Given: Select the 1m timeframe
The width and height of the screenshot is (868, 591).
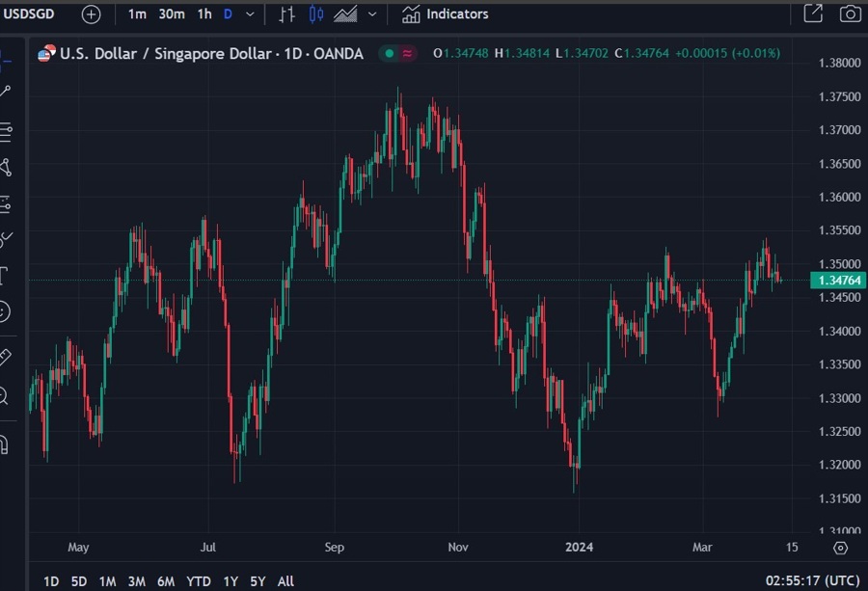Looking at the screenshot, I should (x=137, y=13).
